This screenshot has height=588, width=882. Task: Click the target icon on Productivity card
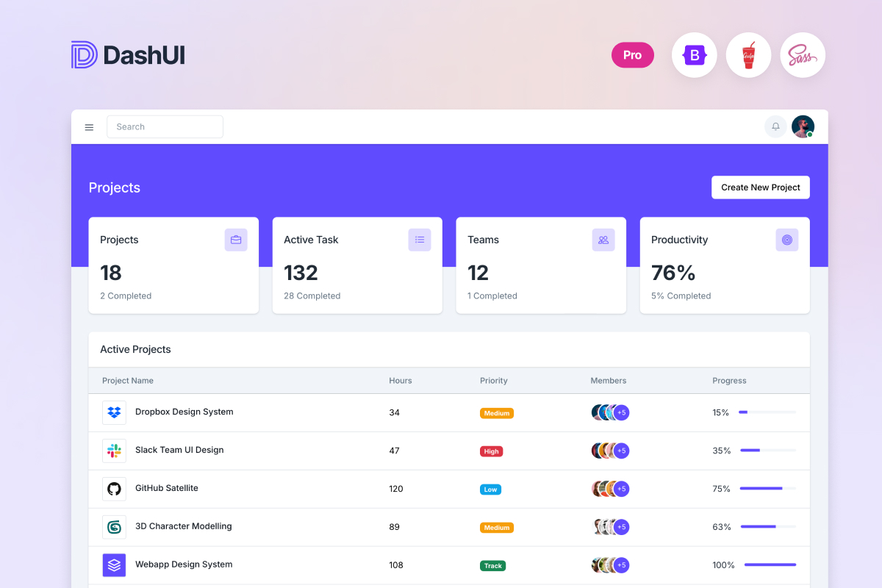pyautogui.click(x=787, y=240)
